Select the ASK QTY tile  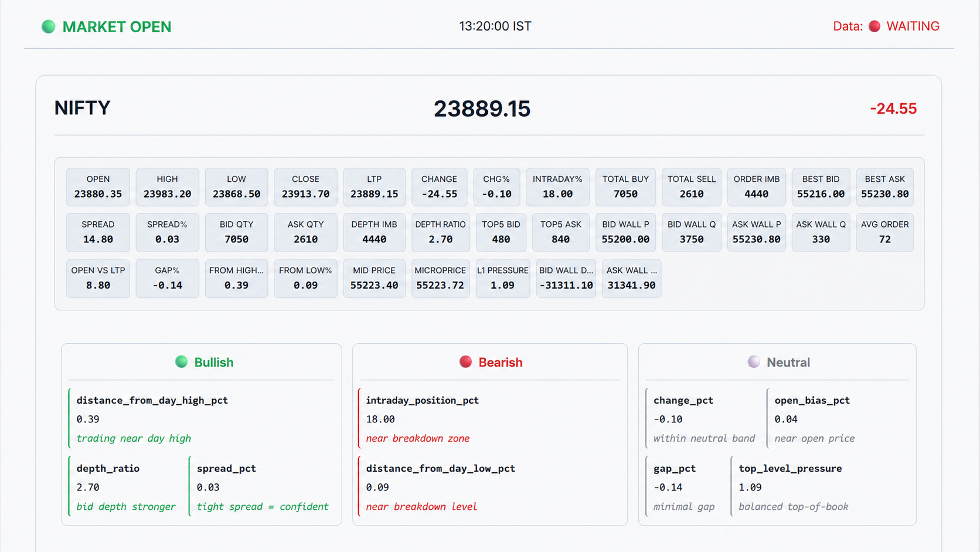305,232
